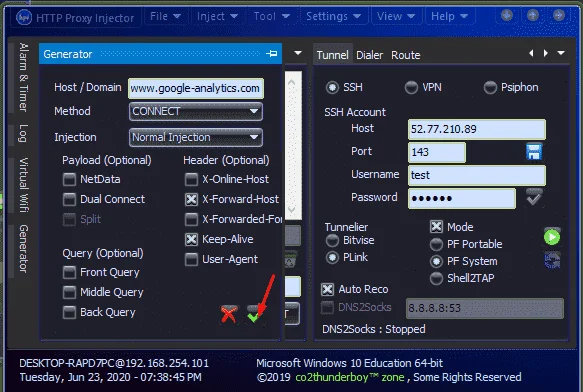Click the SSH Password field
This screenshot has height=392, width=583.
[462, 198]
